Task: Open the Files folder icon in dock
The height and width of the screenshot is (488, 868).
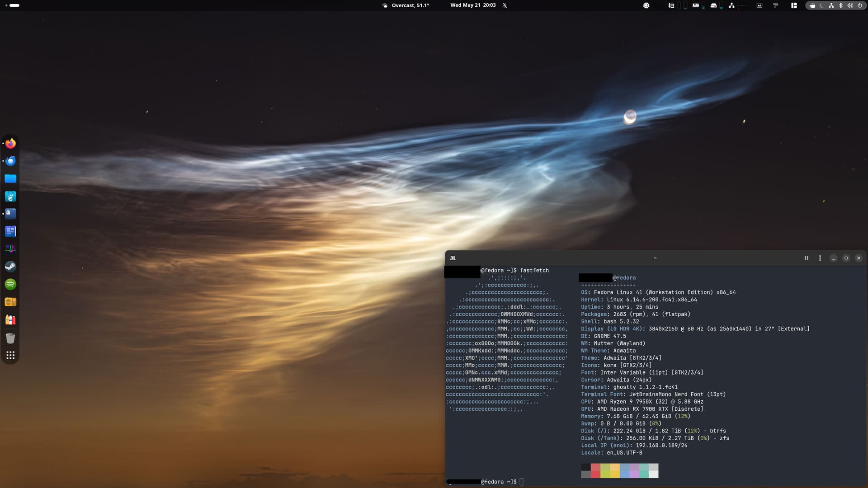Action: pyautogui.click(x=10, y=178)
